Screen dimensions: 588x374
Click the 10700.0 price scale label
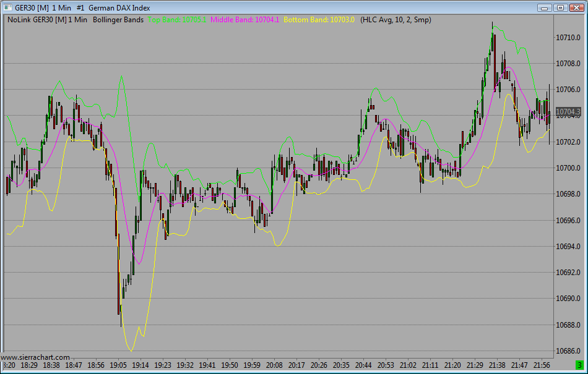568,168
